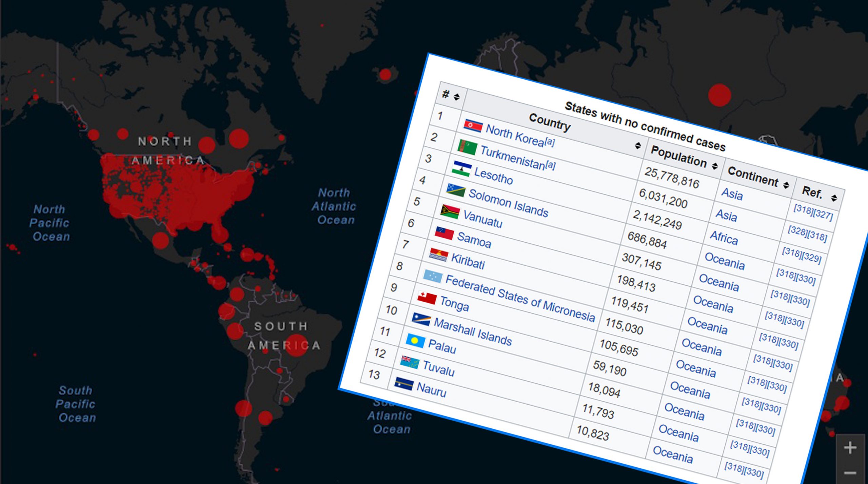868x484 pixels.
Task: Open footnote [a] after Turkmenistan
Action: 551,165
